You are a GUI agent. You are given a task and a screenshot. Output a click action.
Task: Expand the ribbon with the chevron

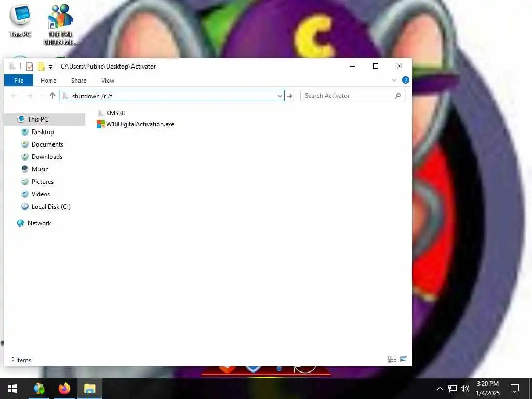coord(394,81)
